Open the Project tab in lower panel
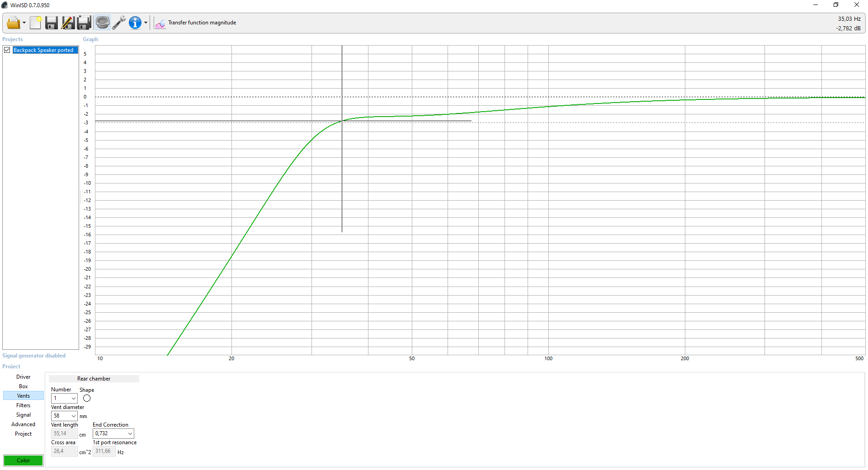Viewport: 868px width, 470px height. (24, 434)
